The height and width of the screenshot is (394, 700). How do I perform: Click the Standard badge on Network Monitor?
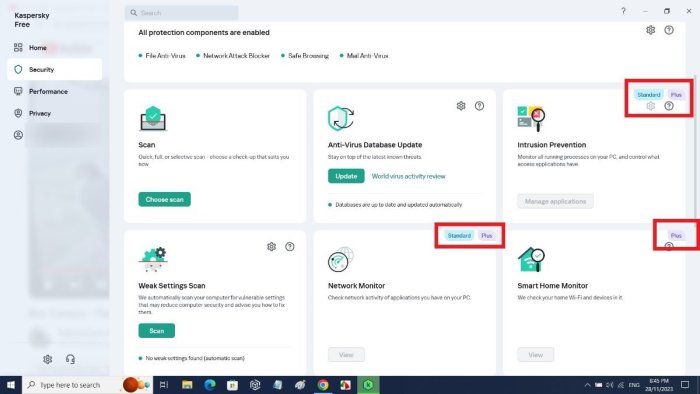pyautogui.click(x=459, y=235)
